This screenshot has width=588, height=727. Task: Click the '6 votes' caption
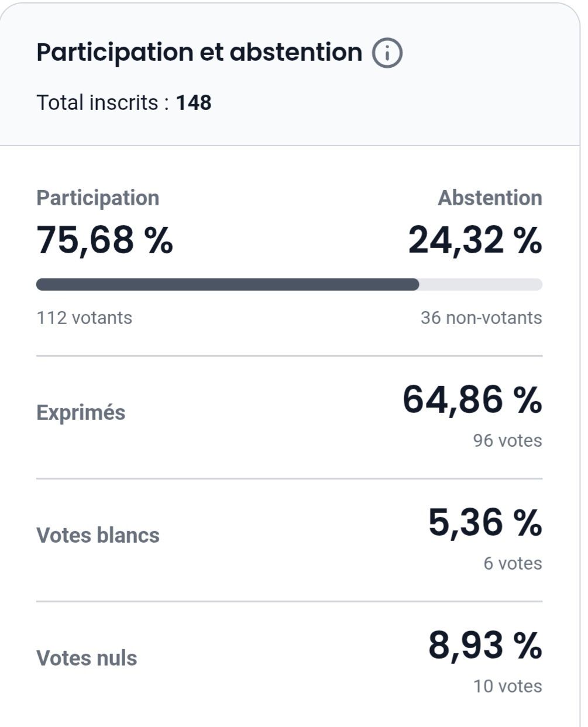[513, 563]
